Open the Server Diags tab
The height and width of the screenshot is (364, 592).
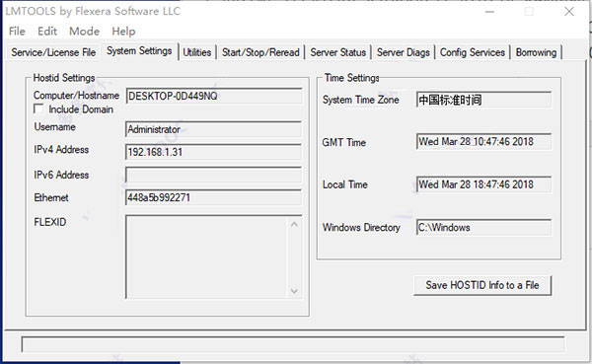[x=403, y=52]
